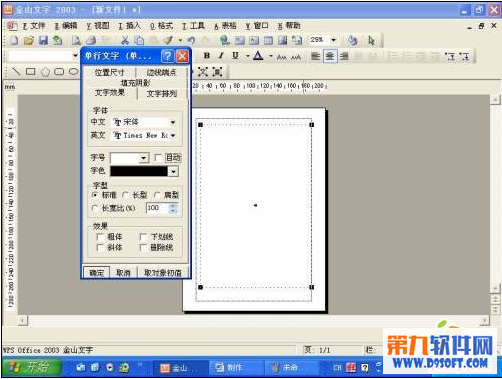Click the black 字色 color swatch
The width and height of the screenshot is (502, 379).
coord(139,171)
